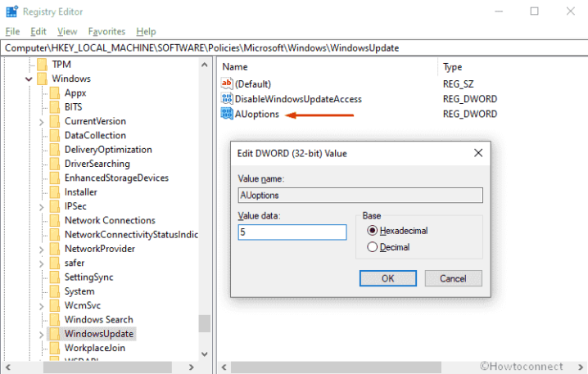Expand the NetworkProvider key
Screen dimensions: 588x374
[x=42, y=250]
